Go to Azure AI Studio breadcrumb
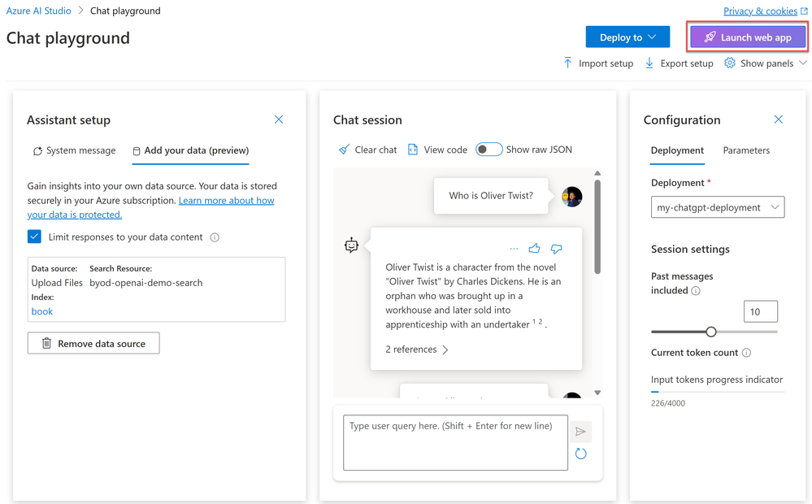 pyautogui.click(x=38, y=11)
